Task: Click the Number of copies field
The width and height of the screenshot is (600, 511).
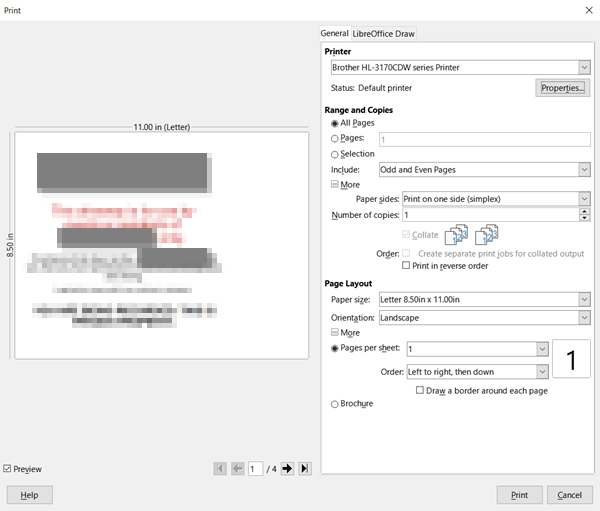Action: (x=491, y=215)
